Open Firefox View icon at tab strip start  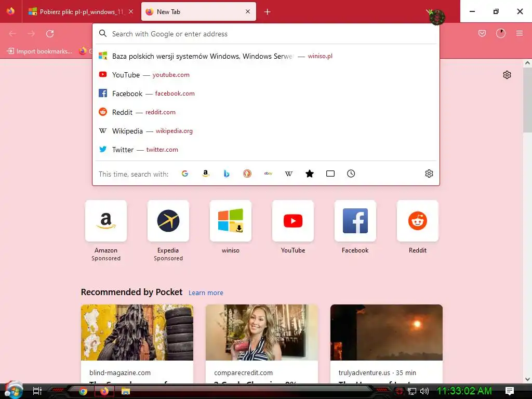[10, 11]
